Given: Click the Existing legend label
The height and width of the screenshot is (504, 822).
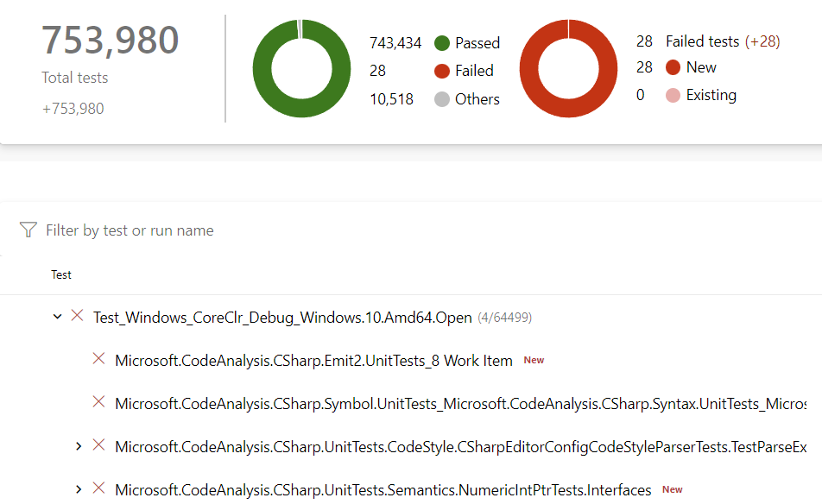Looking at the screenshot, I should click(711, 95).
